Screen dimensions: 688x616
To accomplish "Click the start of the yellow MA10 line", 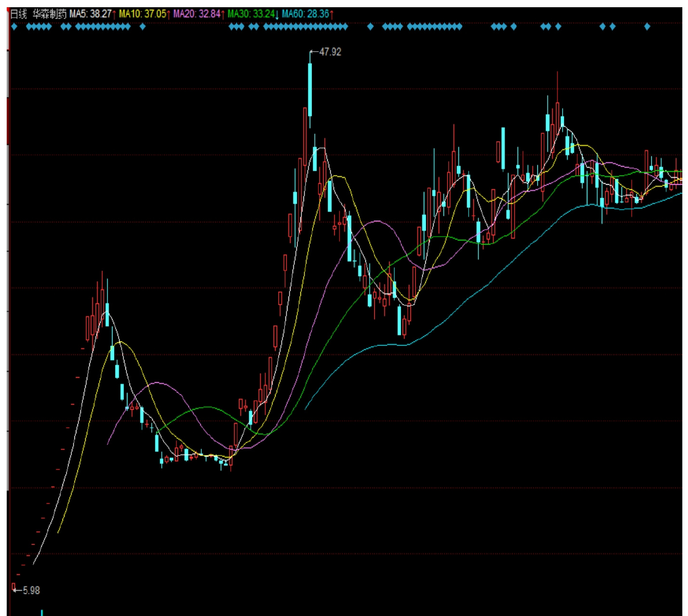I will click(58, 532).
